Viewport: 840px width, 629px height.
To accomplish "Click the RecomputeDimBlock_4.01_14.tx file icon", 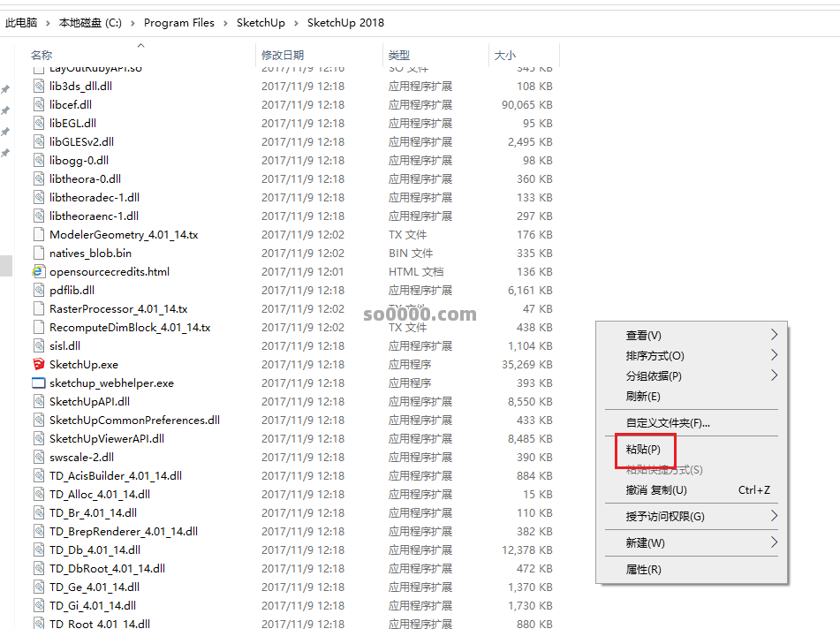I will point(39,328).
